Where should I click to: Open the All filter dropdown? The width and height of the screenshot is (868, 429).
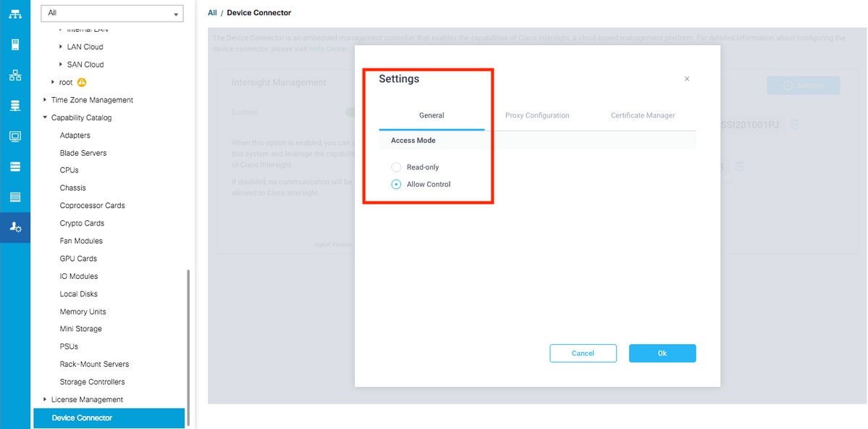click(x=112, y=13)
